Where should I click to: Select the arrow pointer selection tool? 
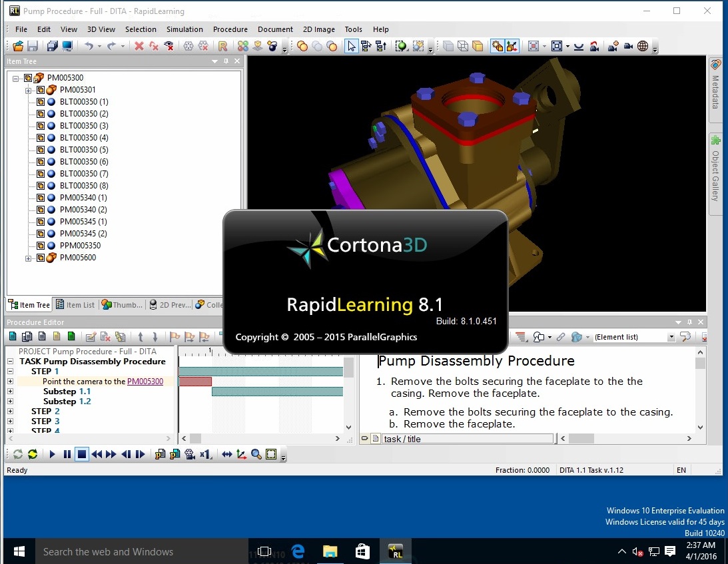[352, 46]
